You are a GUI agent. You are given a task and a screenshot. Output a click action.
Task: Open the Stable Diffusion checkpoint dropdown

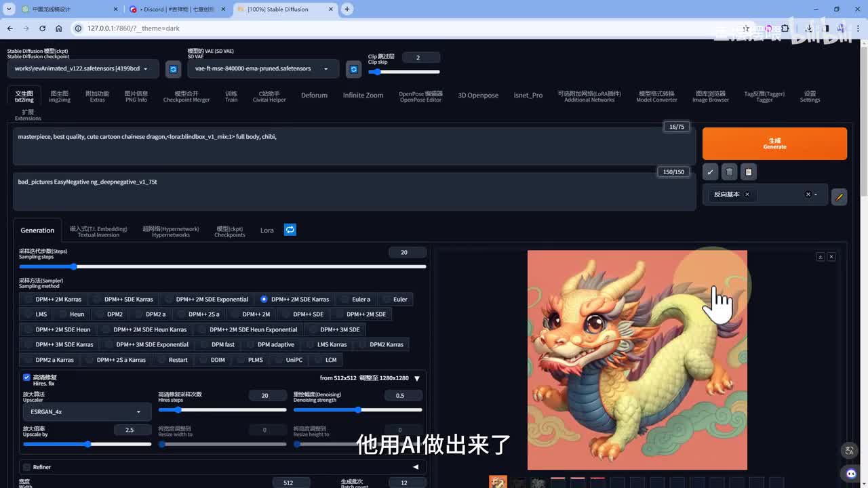point(83,68)
